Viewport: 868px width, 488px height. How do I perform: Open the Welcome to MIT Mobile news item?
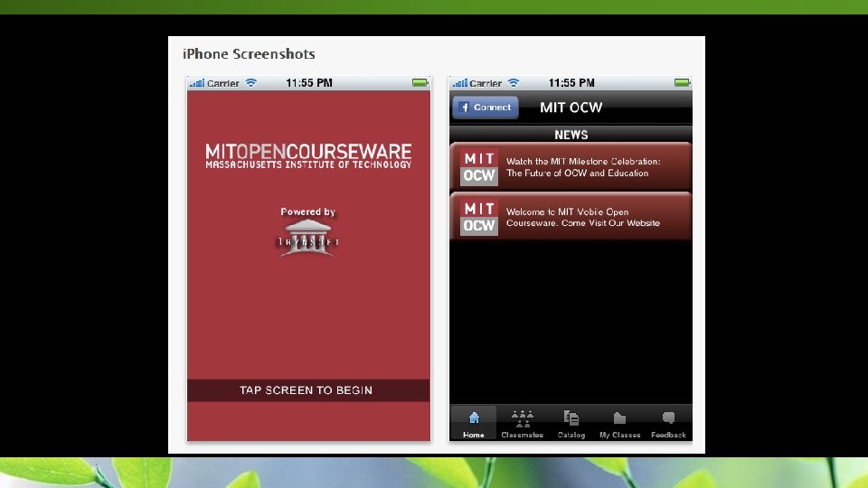click(571, 217)
